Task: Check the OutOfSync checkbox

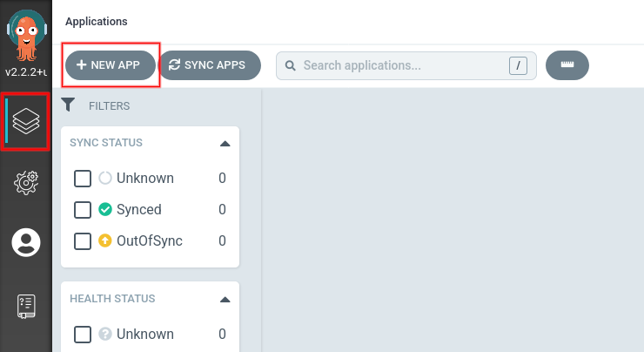Action: click(x=83, y=241)
